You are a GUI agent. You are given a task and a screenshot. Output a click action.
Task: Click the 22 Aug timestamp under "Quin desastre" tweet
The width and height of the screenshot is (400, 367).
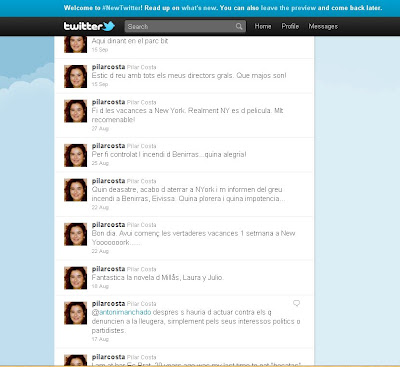100,207
